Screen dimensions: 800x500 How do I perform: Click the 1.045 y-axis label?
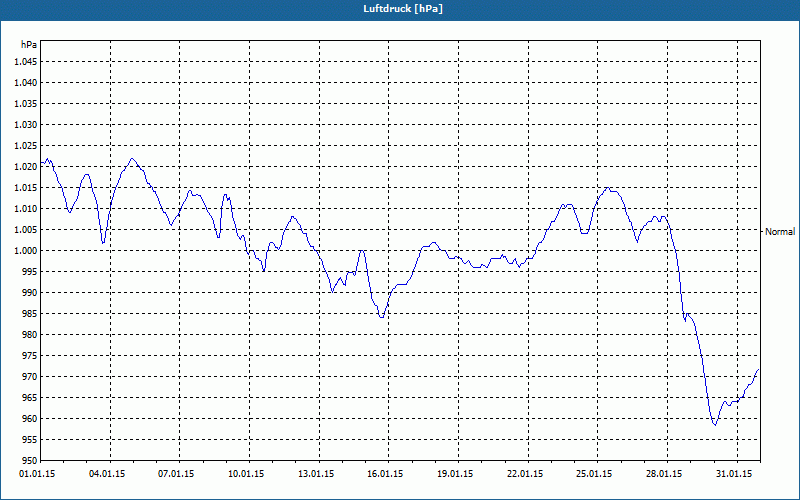coord(26,62)
